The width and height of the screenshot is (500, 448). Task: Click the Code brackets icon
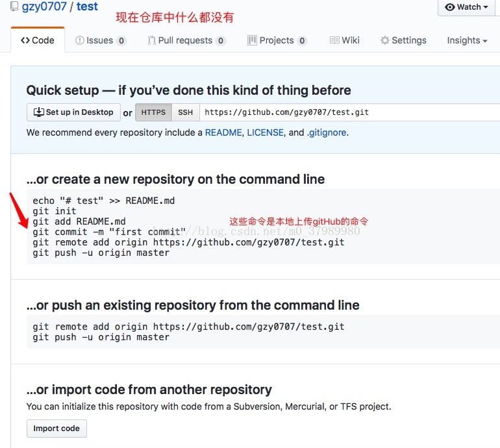point(25,40)
